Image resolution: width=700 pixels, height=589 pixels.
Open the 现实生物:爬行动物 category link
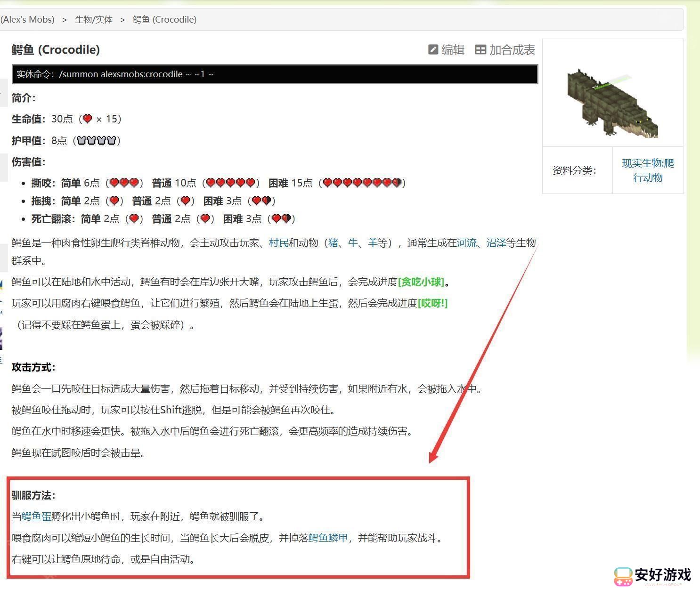pos(648,170)
